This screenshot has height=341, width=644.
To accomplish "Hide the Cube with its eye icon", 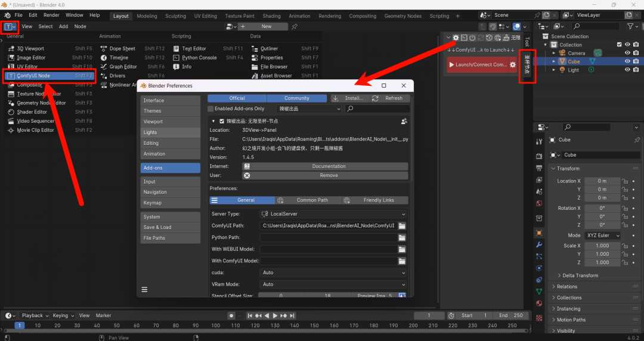I will 627,61.
